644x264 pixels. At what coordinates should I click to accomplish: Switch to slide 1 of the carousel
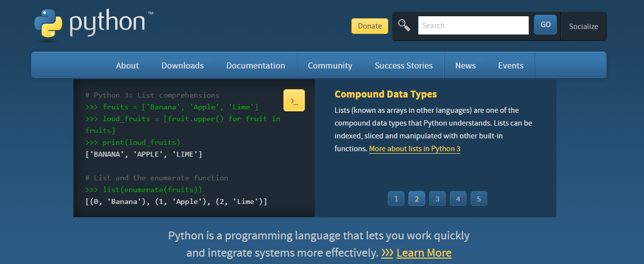(x=396, y=199)
